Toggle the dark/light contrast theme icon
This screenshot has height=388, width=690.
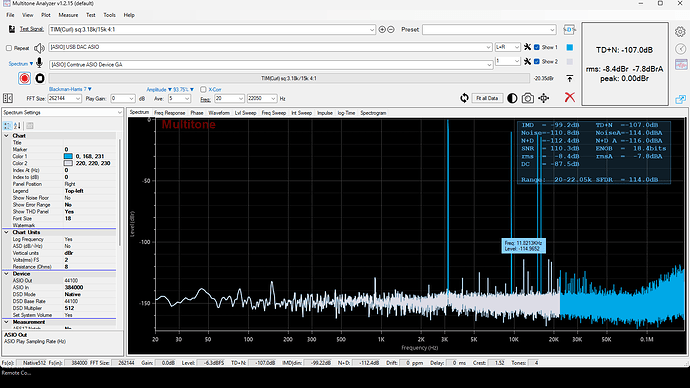click(x=512, y=98)
